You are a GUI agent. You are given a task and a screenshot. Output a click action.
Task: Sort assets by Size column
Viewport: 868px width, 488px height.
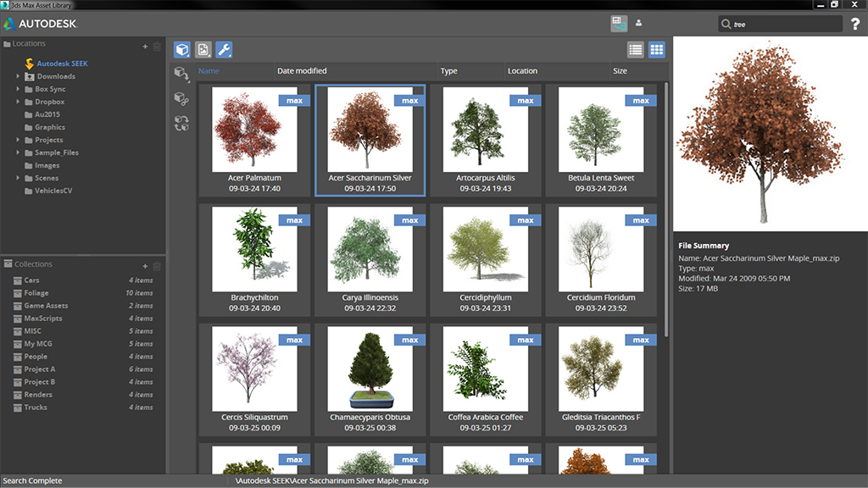coord(620,71)
